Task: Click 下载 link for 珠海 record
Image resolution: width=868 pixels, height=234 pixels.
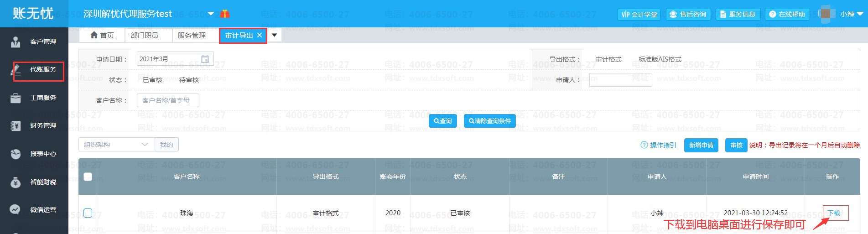Action: [x=834, y=213]
